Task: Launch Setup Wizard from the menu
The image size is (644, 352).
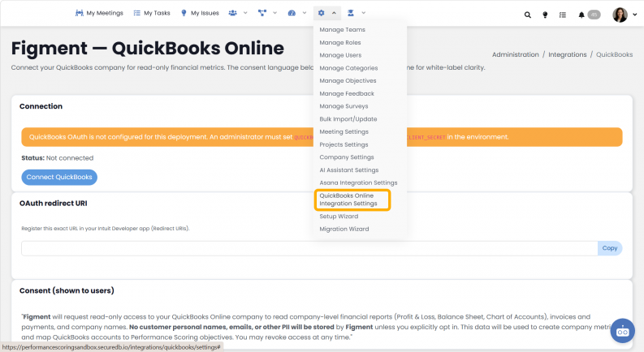Action: click(339, 217)
